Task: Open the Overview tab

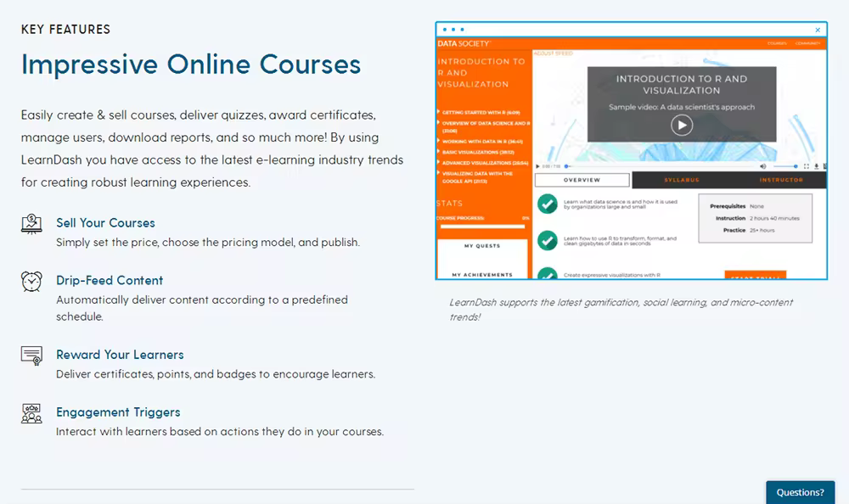Action: [x=582, y=180]
